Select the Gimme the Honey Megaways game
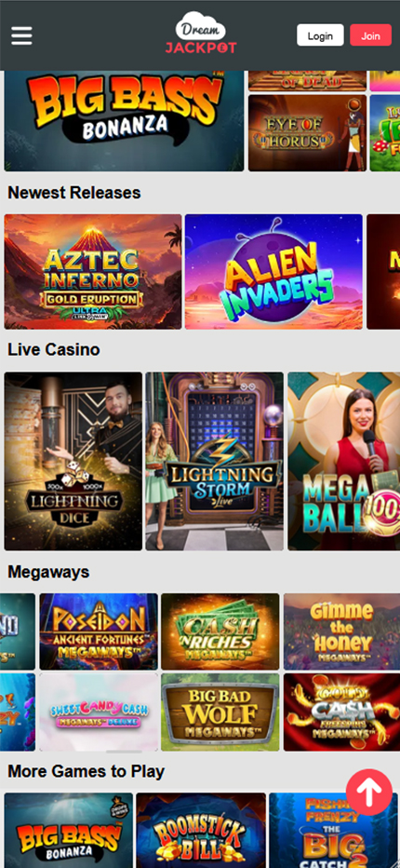400x868 pixels. (342, 631)
